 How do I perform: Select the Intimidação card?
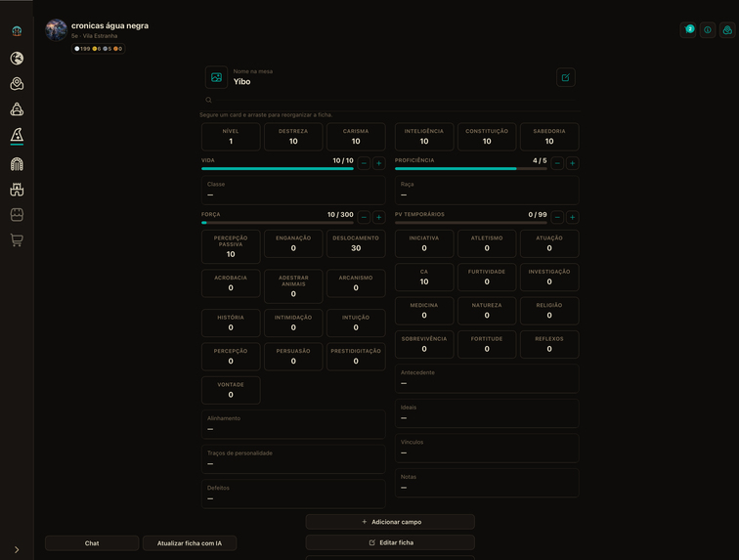(x=293, y=323)
